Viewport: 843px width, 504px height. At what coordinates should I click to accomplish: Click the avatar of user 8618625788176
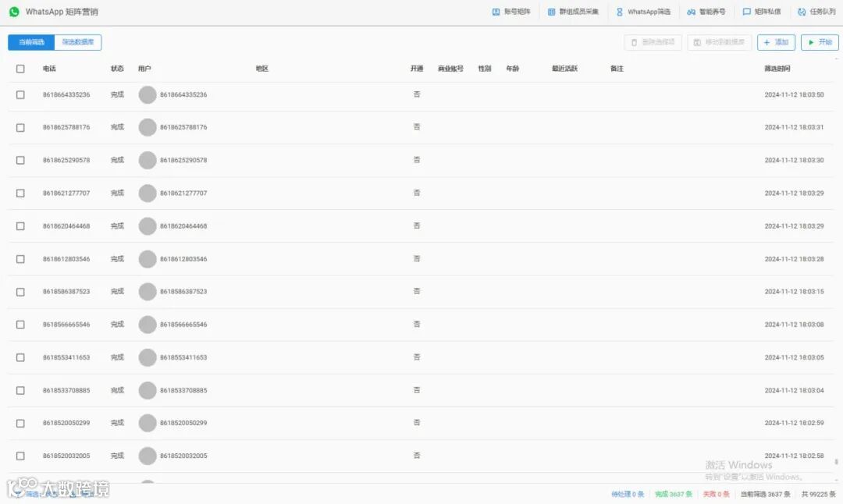tap(148, 127)
